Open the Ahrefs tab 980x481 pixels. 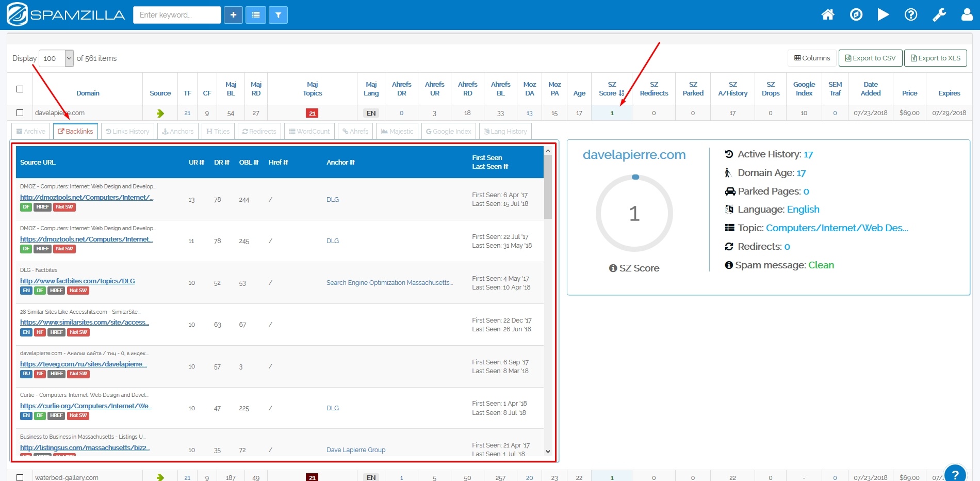pyautogui.click(x=355, y=132)
